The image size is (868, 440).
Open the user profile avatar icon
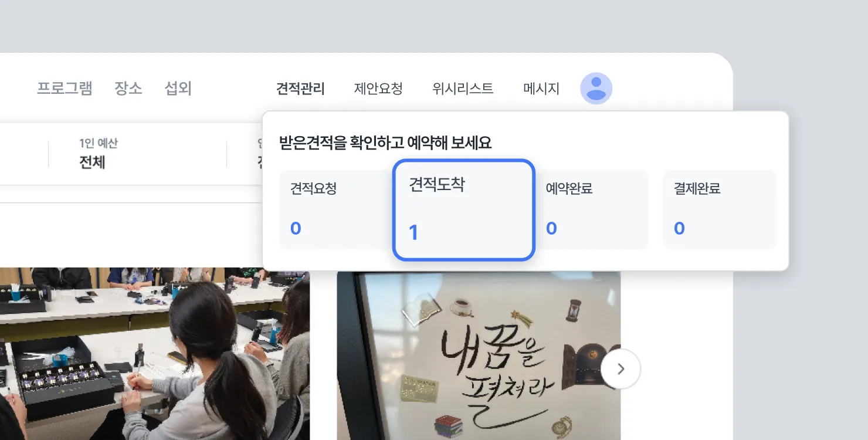596,89
